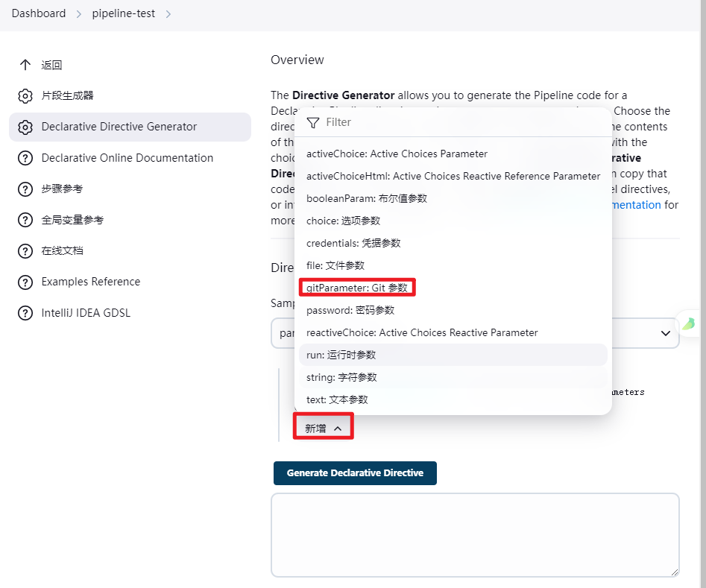Click the funnel filter icon in dropdown

[313, 122]
